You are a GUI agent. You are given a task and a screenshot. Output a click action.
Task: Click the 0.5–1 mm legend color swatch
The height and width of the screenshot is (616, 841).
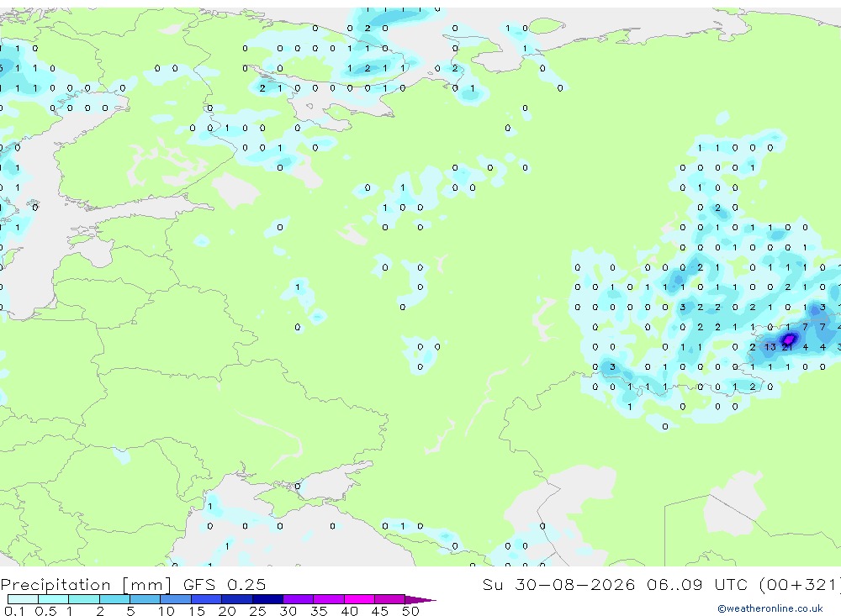click(53, 599)
